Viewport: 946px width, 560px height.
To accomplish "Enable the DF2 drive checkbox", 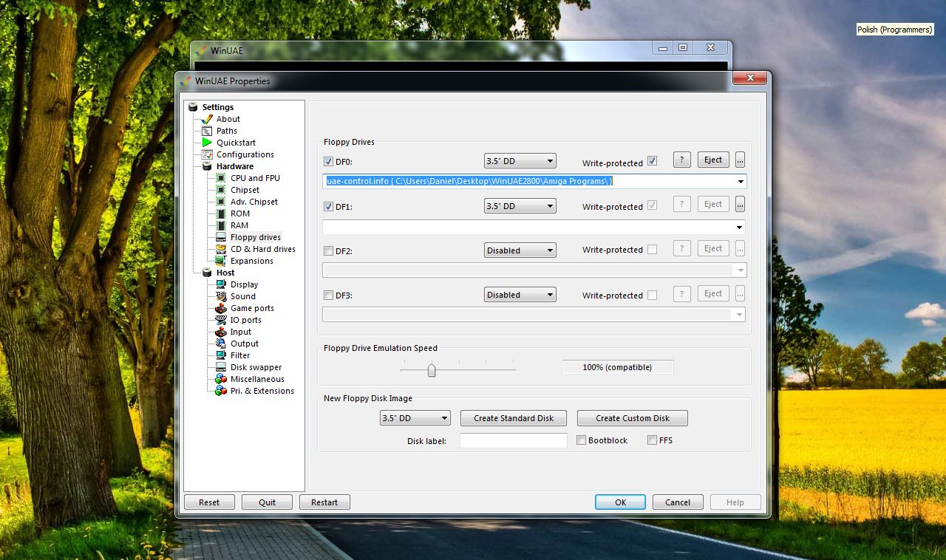I will tap(329, 251).
